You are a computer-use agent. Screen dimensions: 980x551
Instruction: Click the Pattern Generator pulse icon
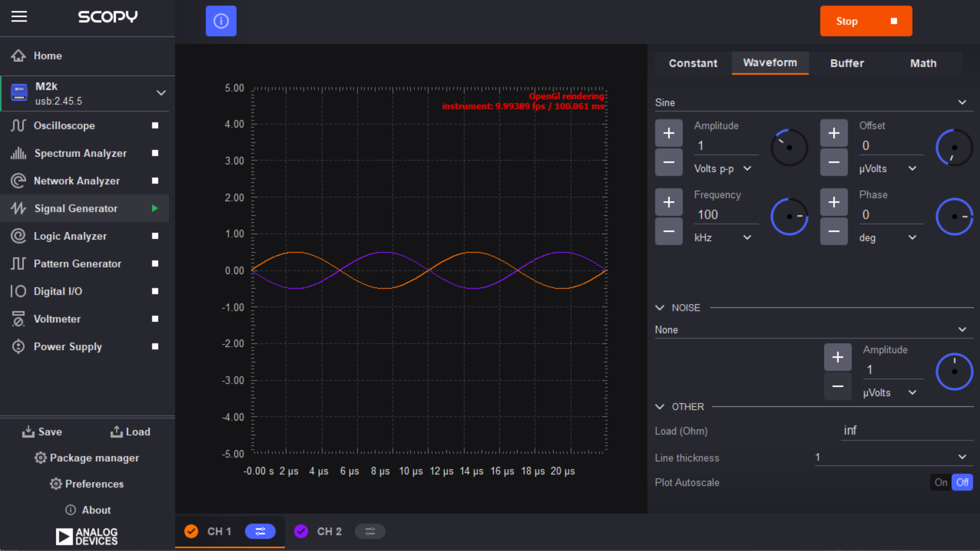(18, 263)
